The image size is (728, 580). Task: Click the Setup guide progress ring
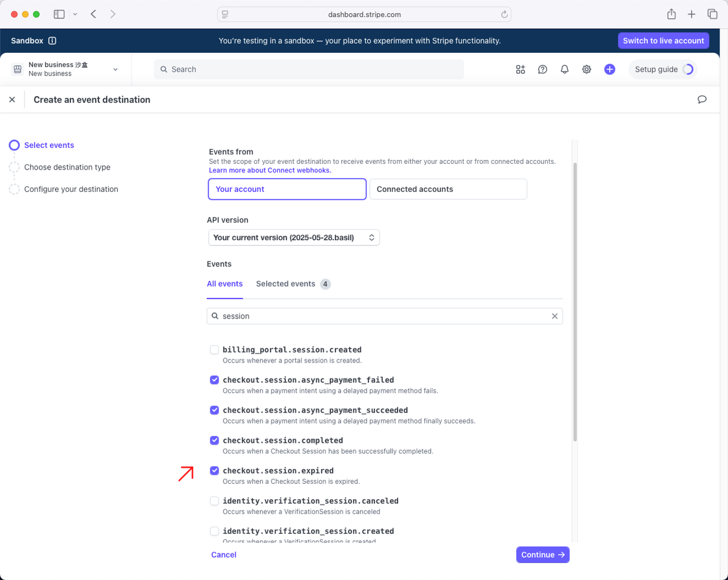coord(688,69)
